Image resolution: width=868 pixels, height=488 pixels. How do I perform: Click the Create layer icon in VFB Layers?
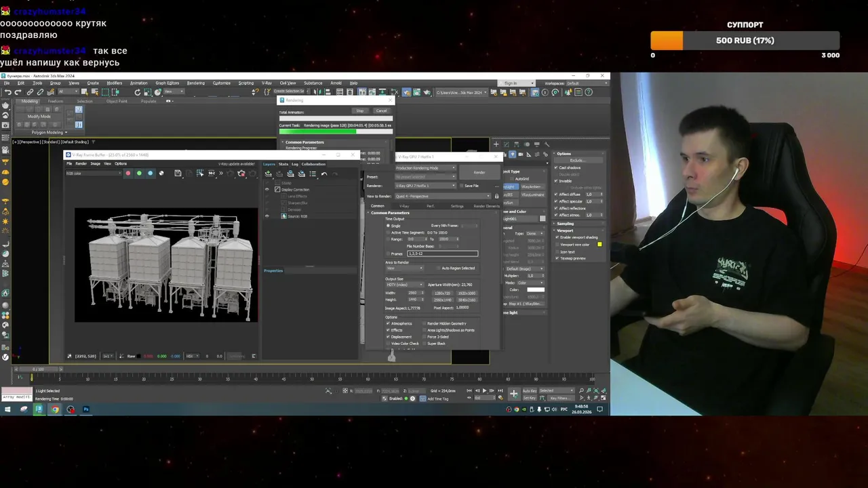(x=268, y=174)
